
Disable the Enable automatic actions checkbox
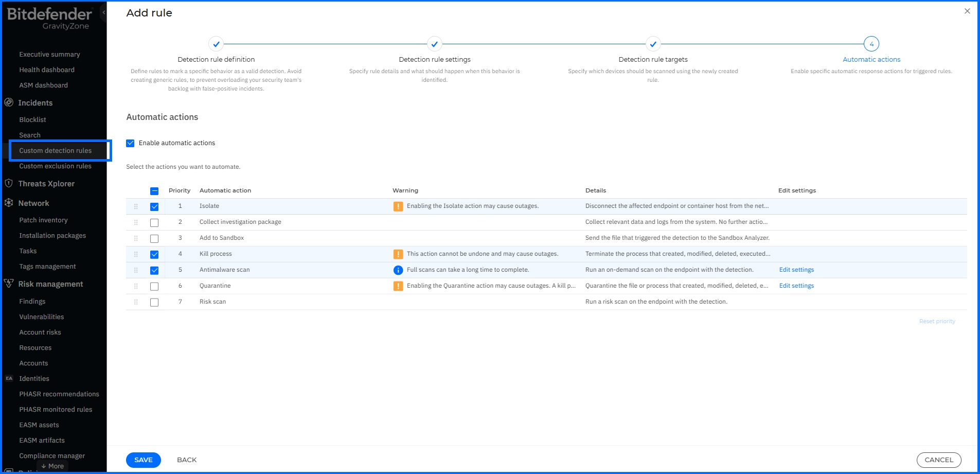130,143
